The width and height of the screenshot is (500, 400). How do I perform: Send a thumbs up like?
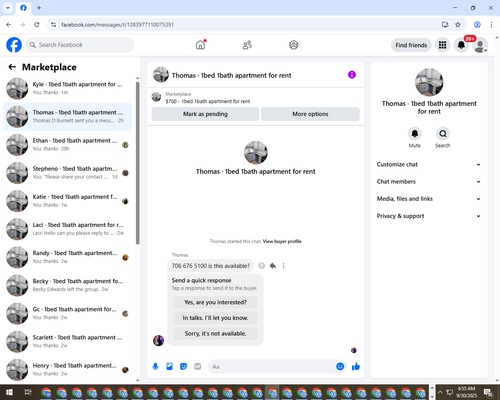point(356,367)
